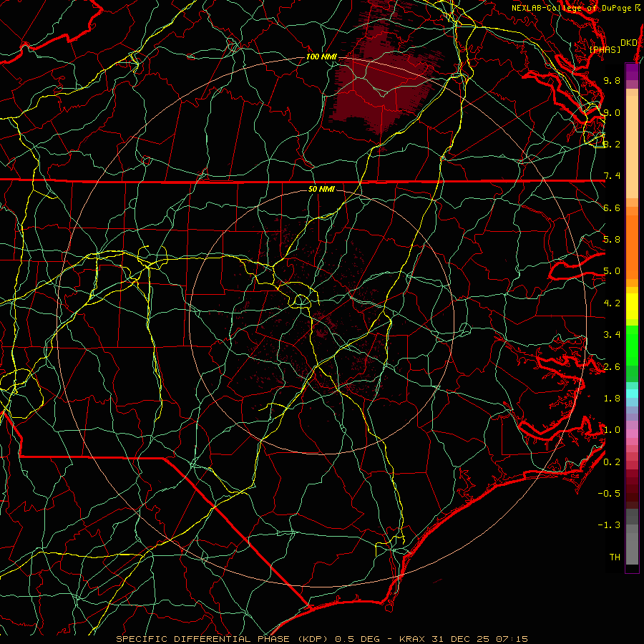The height and width of the screenshot is (644, 644).
Task: Pick the dark orange color bar segment
Action: (x=632, y=248)
